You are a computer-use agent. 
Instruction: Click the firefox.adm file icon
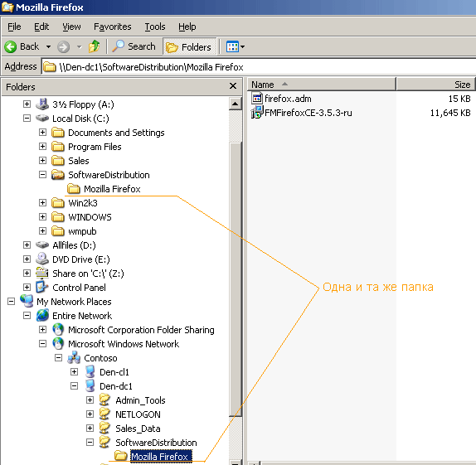click(257, 99)
